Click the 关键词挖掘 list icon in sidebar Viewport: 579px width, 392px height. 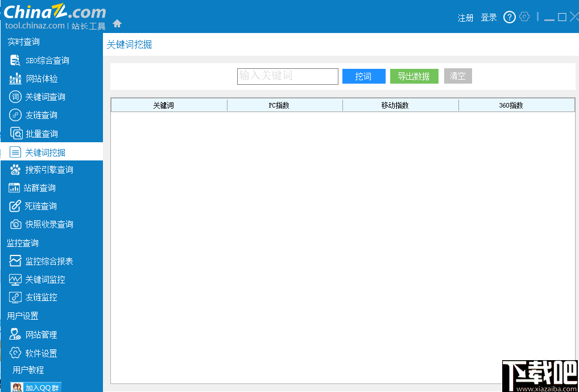pos(15,152)
